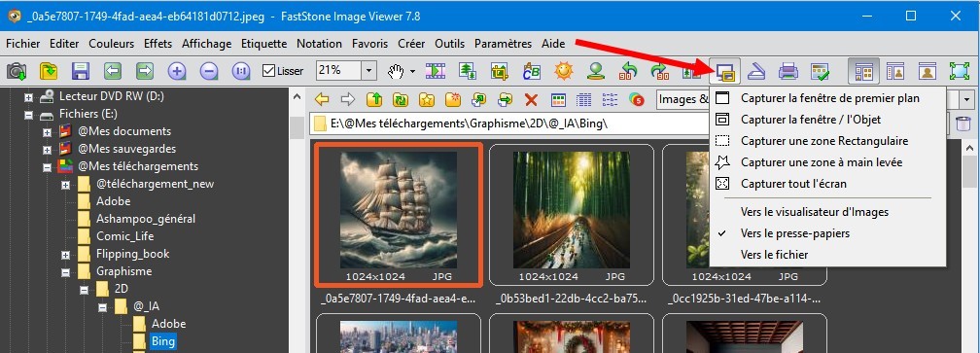Image resolution: width=980 pixels, height=353 pixels.
Task: Click the Save (floppy disk) toolbar icon
Action: pos(80,71)
